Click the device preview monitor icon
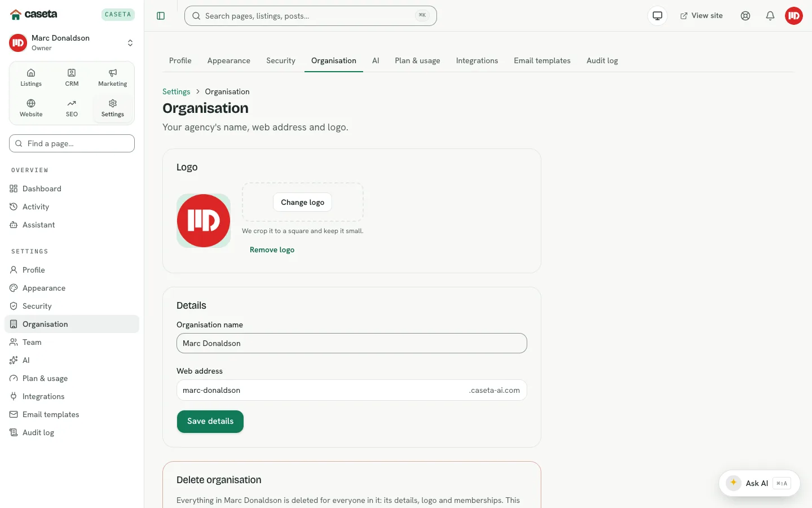Image resolution: width=812 pixels, height=508 pixels. (657, 16)
